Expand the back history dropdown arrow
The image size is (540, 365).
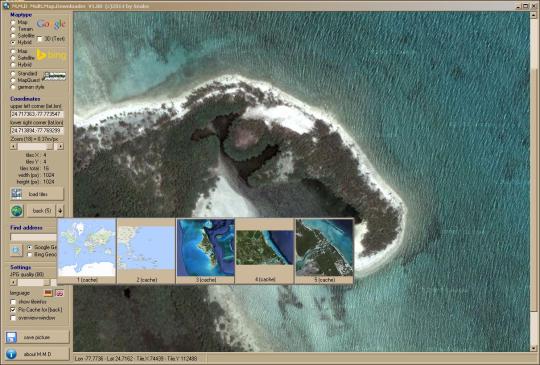[60, 211]
